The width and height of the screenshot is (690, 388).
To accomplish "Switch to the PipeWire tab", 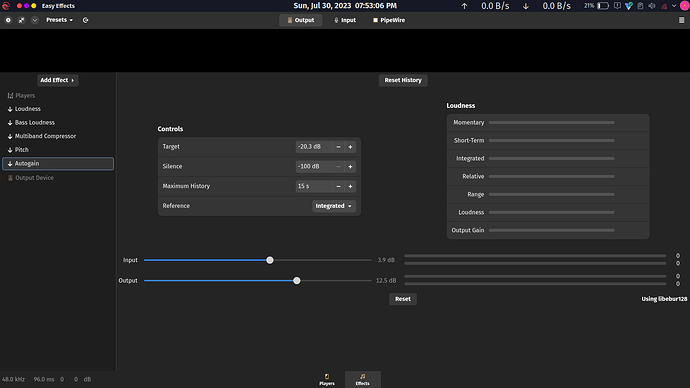I will click(389, 20).
